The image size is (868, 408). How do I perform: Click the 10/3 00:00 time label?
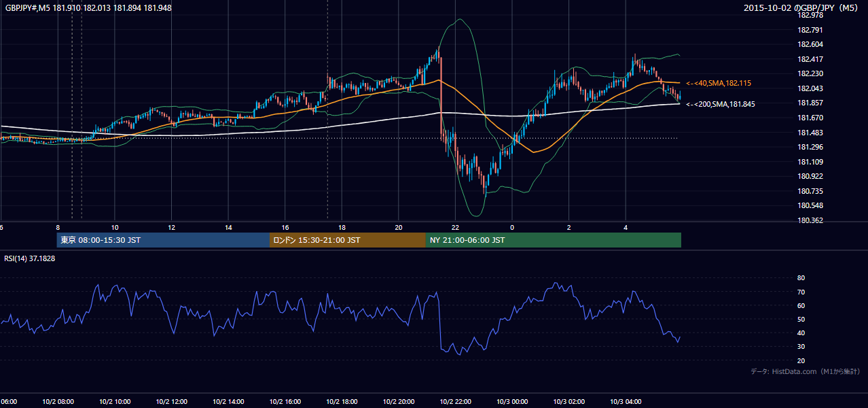click(x=512, y=402)
